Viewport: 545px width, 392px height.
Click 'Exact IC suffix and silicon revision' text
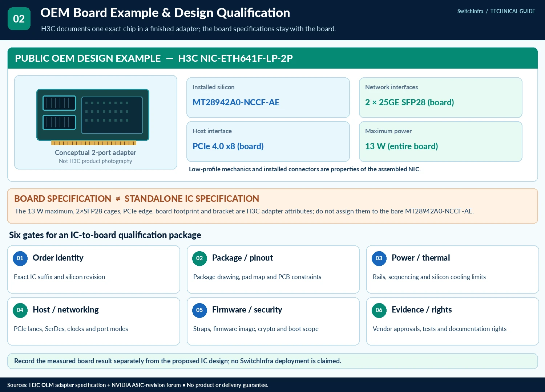click(x=60, y=277)
